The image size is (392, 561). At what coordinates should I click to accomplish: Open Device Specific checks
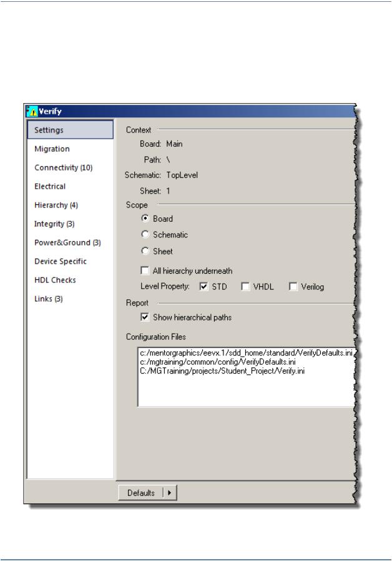(60, 261)
